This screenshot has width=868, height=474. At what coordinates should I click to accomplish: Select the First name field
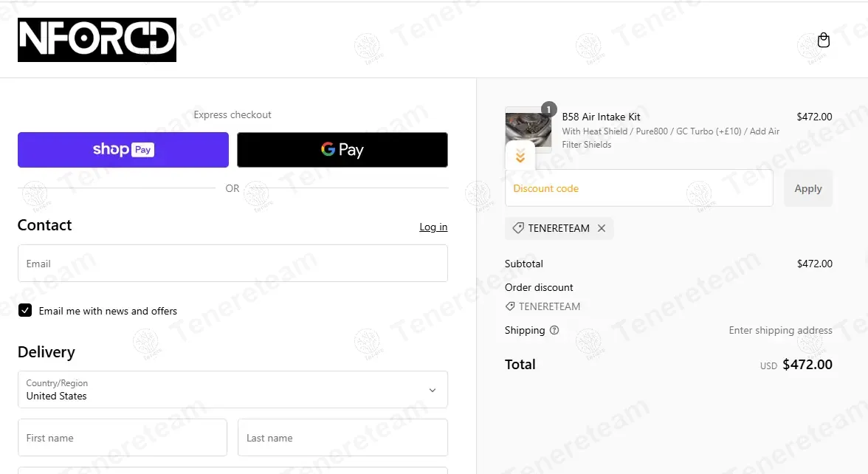[123, 438]
